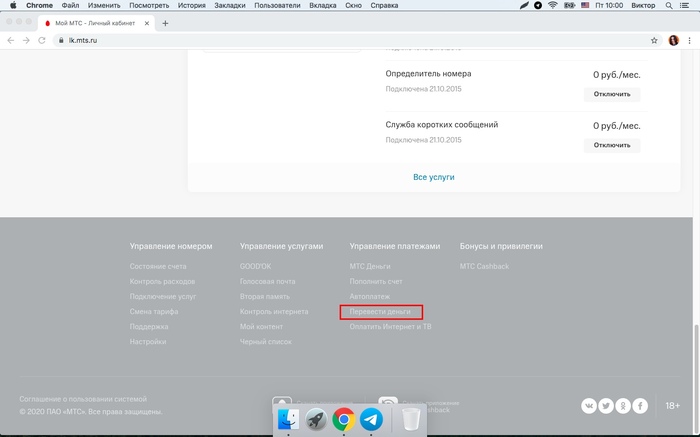This screenshot has width=700, height=437.
Task: Click the Все услуги link
Action: 434,177
